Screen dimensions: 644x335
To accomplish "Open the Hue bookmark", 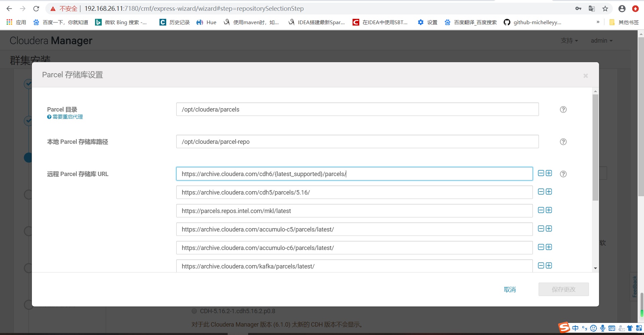I will (206, 22).
